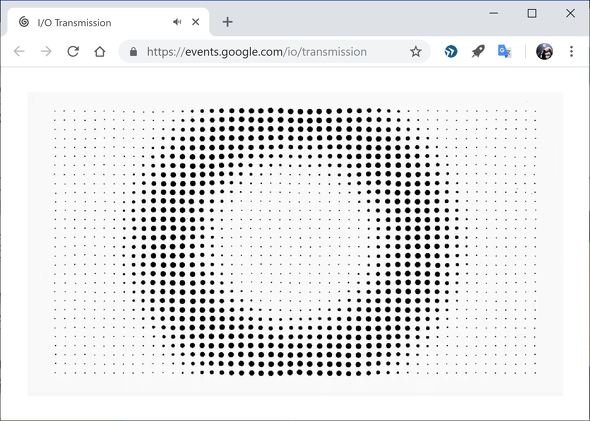Maximize the browser window
This screenshot has height=421, width=590.
[x=532, y=14]
